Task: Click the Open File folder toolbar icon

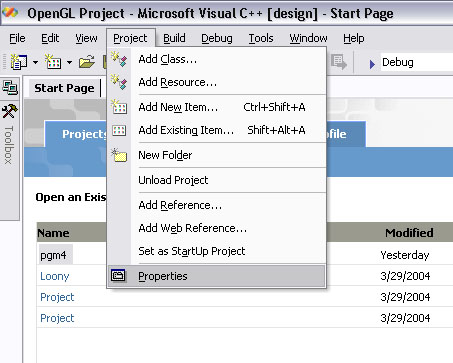Action: pyautogui.click(x=87, y=62)
